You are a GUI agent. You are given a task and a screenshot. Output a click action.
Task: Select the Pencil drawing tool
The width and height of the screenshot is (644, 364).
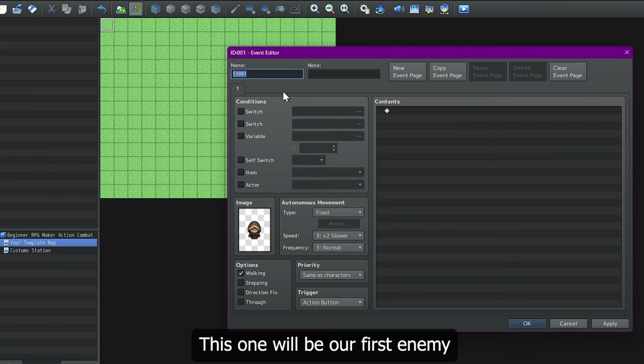(x=235, y=9)
